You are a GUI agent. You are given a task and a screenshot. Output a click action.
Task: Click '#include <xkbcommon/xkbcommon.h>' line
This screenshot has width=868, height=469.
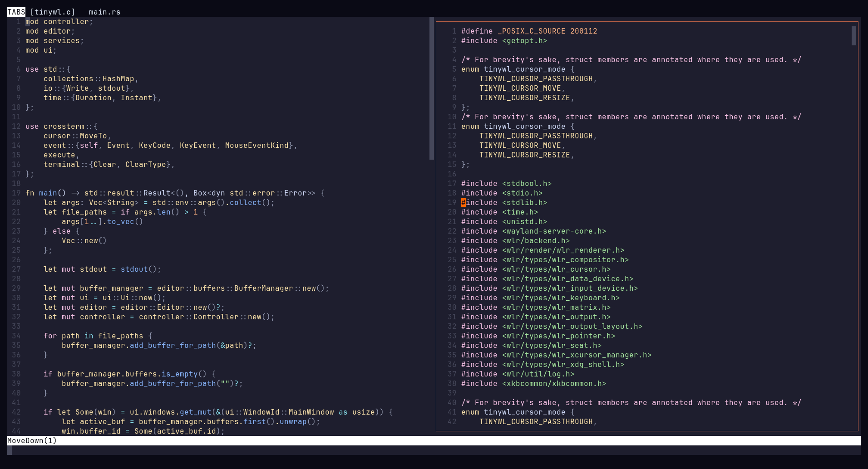point(534,383)
